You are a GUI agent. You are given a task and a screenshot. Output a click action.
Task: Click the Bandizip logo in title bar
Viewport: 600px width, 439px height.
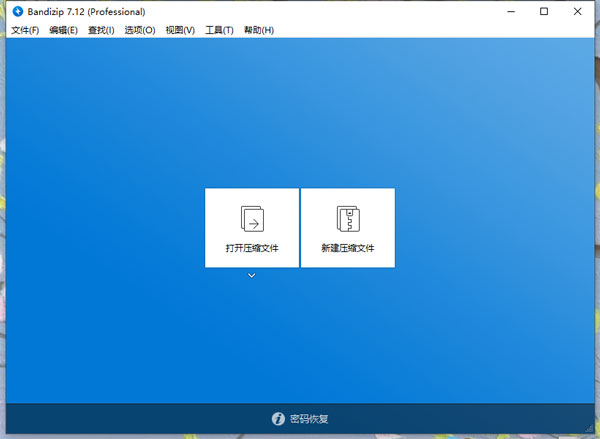point(18,11)
